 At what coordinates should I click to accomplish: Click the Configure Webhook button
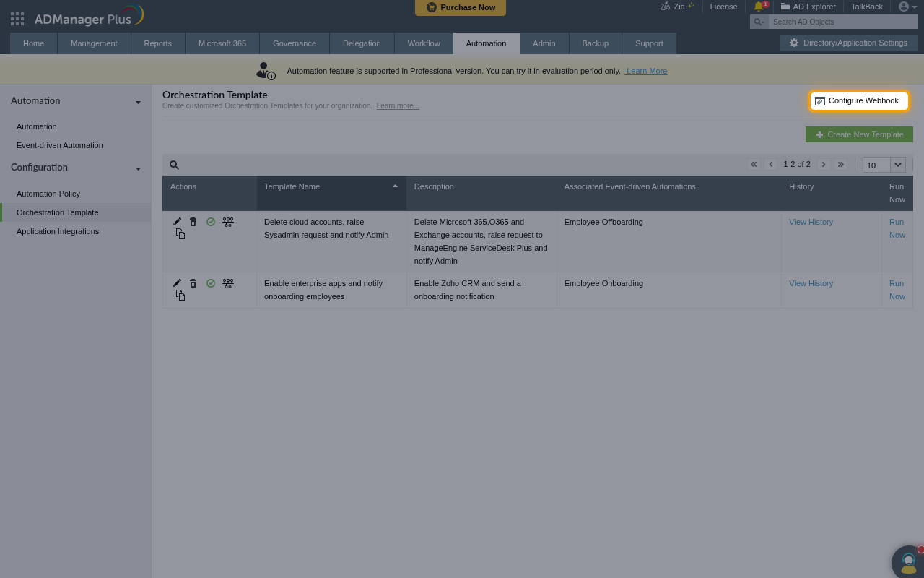click(858, 100)
